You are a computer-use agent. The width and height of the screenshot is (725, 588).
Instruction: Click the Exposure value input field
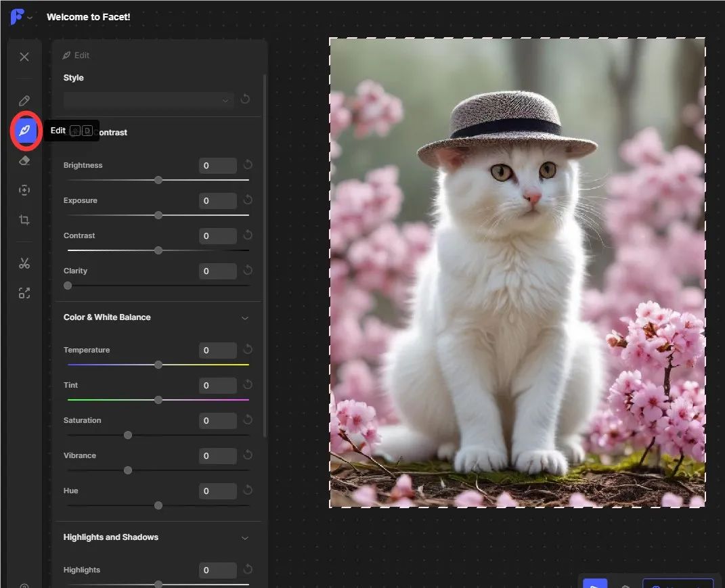tap(217, 201)
